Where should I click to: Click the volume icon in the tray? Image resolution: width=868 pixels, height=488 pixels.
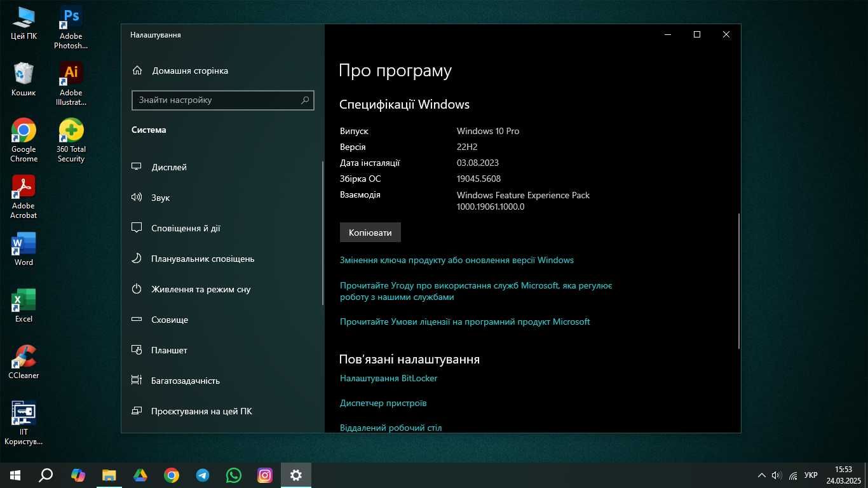point(776,475)
